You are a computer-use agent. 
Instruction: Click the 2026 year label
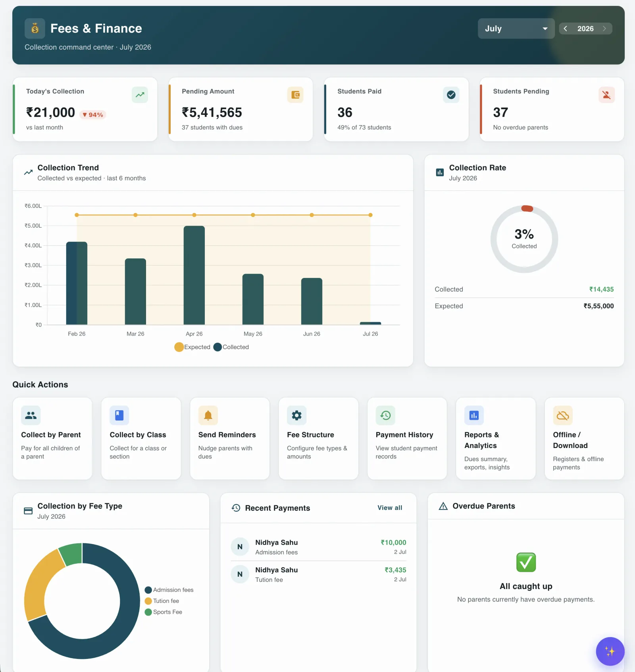(x=585, y=29)
